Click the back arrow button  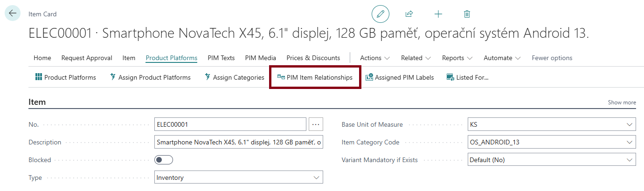coord(12,14)
